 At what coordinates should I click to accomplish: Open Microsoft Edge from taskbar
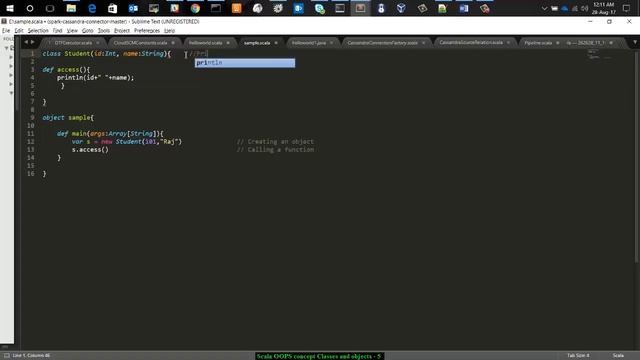(x=92, y=8)
